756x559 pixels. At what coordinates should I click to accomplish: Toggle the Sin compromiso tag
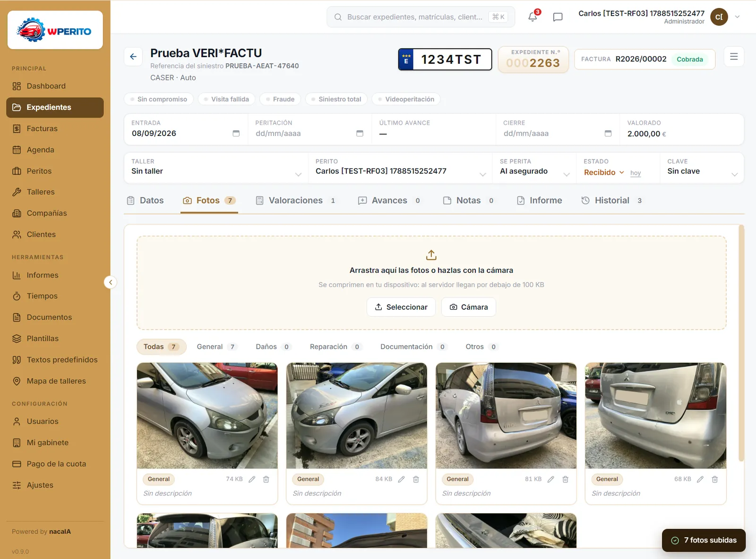159,99
